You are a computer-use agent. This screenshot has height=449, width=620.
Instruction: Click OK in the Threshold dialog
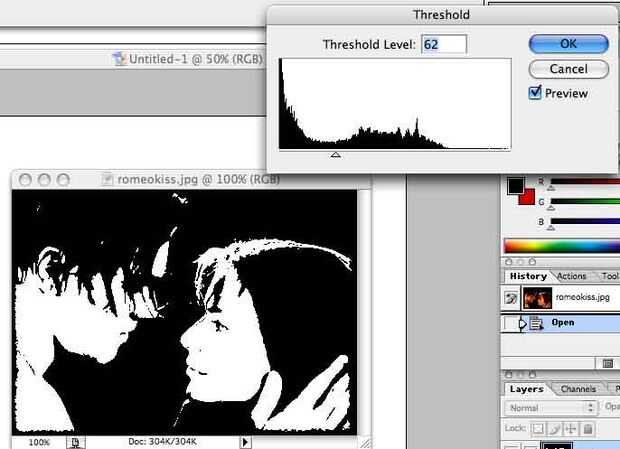click(x=568, y=44)
